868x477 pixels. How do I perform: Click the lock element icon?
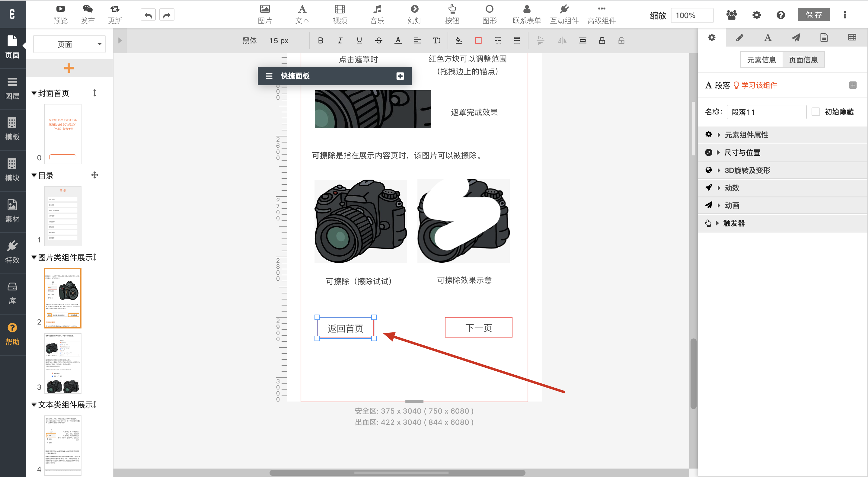click(602, 40)
